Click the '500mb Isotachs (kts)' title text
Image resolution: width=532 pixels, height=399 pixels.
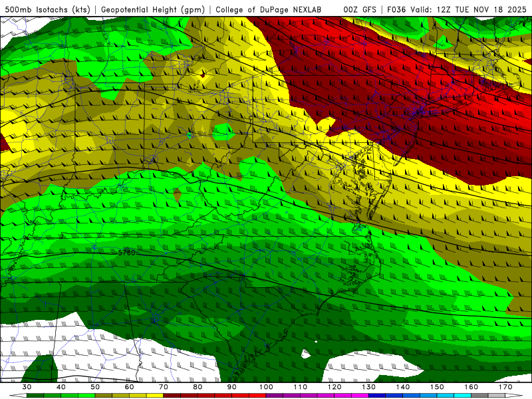[47, 9]
